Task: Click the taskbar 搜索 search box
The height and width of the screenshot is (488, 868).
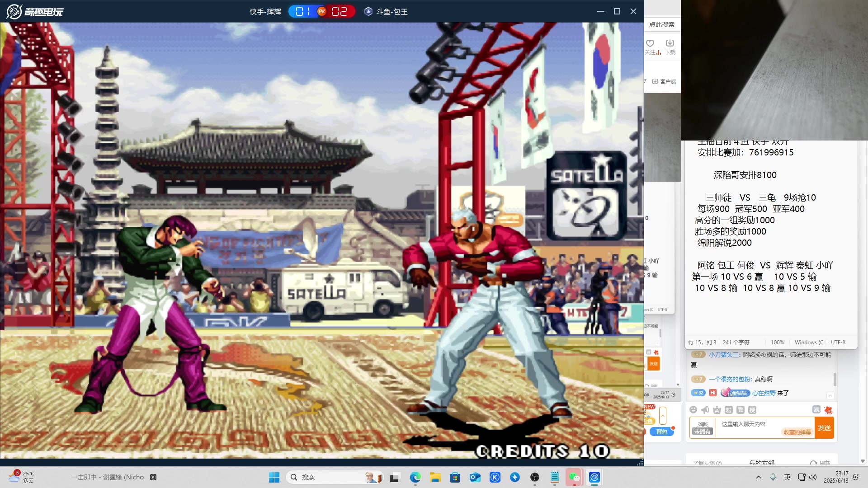Action: (335, 477)
